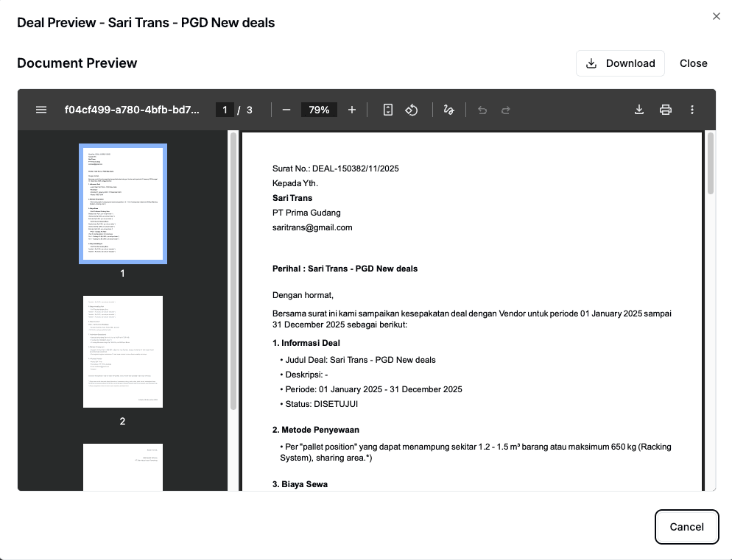732x560 pixels.
Task: Dismiss the dialog with the X icon
Action: [716, 15]
